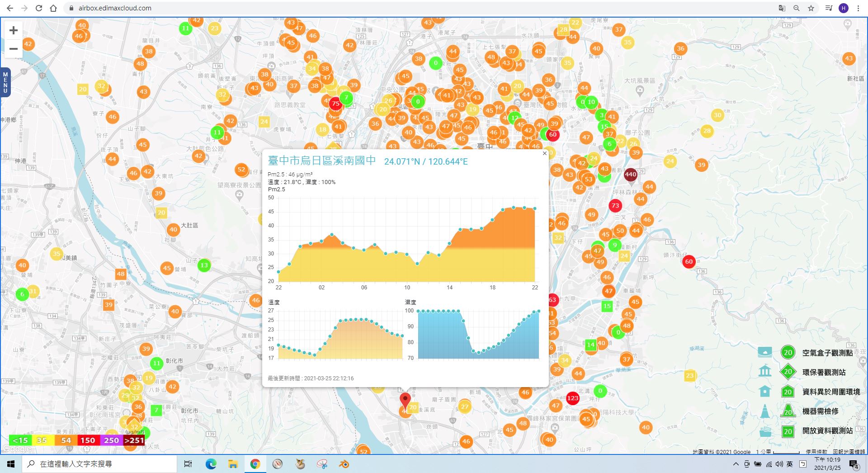868x473 pixels.
Task: Open Task View on the taskbar
Action: click(188, 464)
